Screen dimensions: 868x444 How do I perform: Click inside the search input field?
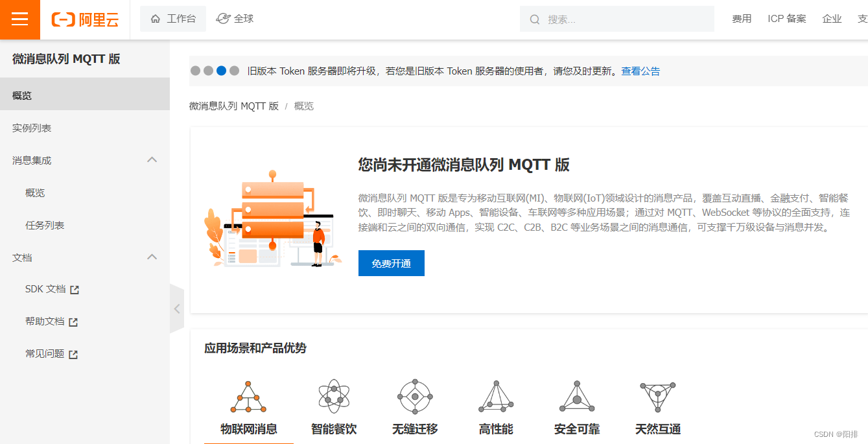coord(616,18)
